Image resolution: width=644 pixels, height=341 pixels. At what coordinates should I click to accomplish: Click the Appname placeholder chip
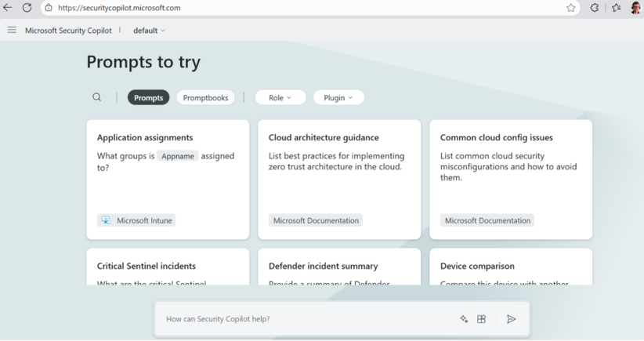tap(178, 156)
